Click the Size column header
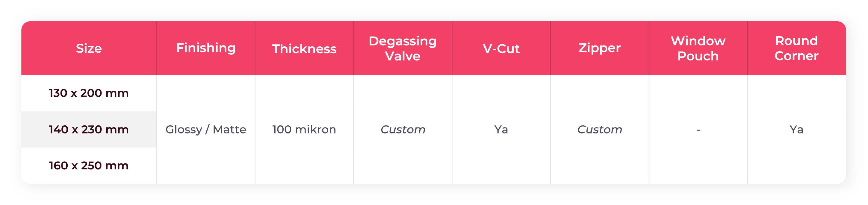 (89, 48)
